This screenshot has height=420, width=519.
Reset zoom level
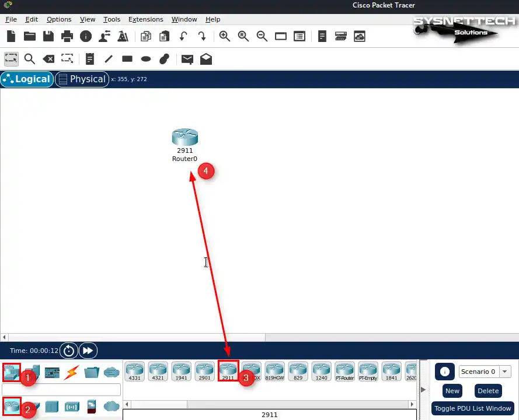[243, 36]
